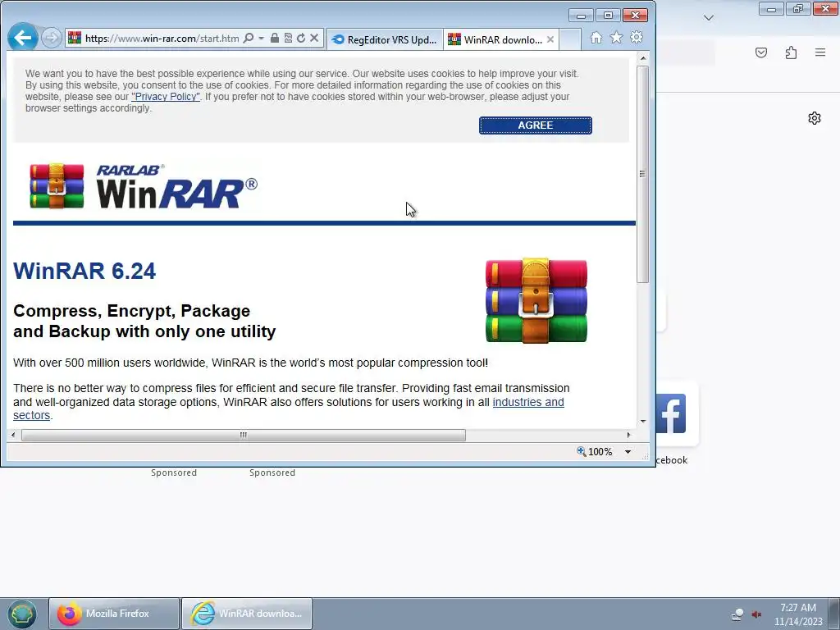This screenshot has height=630, width=840.
Task: Click the horizontal scrollbar left arrow
Action: point(13,435)
